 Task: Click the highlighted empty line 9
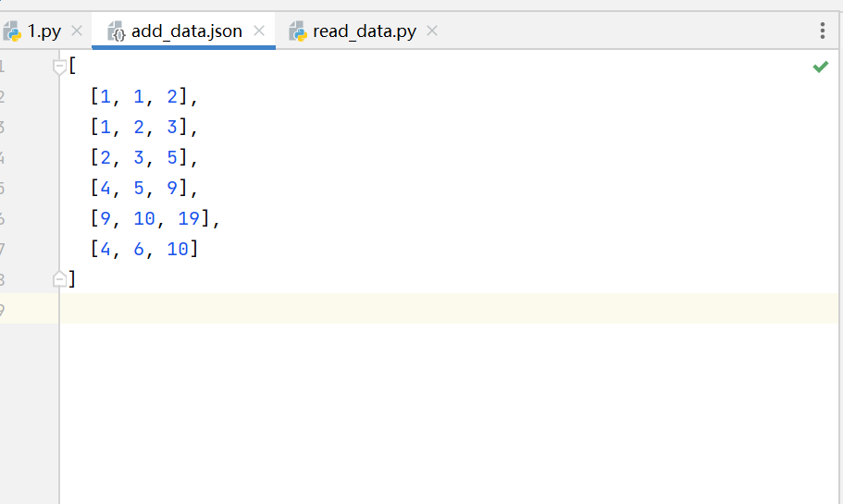[449, 309]
